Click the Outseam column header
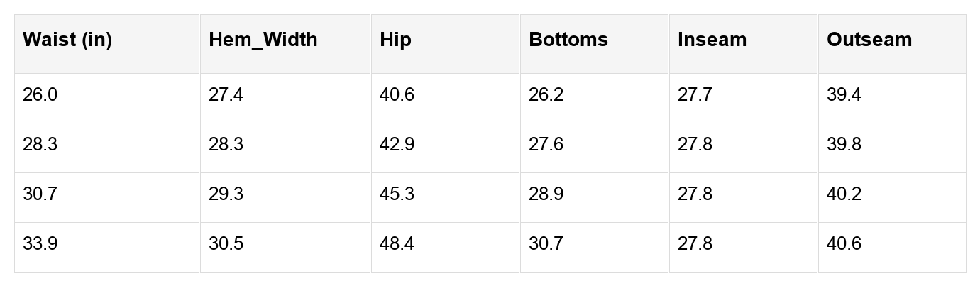980x286 pixels. tap(869, 40)
